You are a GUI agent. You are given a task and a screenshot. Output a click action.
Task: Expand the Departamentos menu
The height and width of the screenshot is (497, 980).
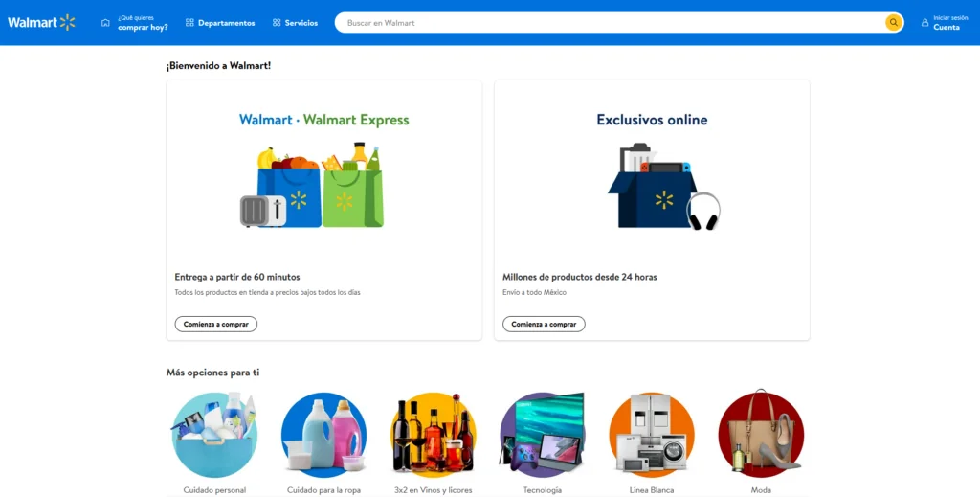point(220,23)
